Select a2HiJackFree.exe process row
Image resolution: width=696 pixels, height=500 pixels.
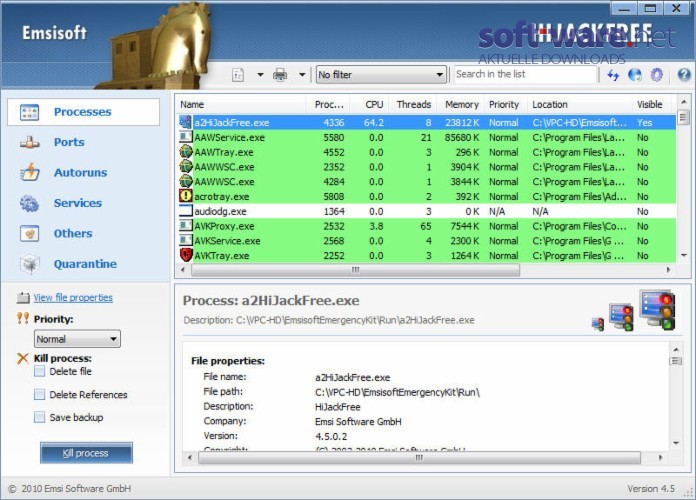tap(426, 123)
